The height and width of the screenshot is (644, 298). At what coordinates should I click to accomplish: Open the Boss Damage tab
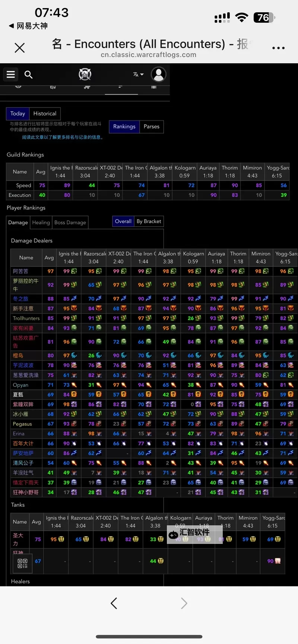click(70, 222)
